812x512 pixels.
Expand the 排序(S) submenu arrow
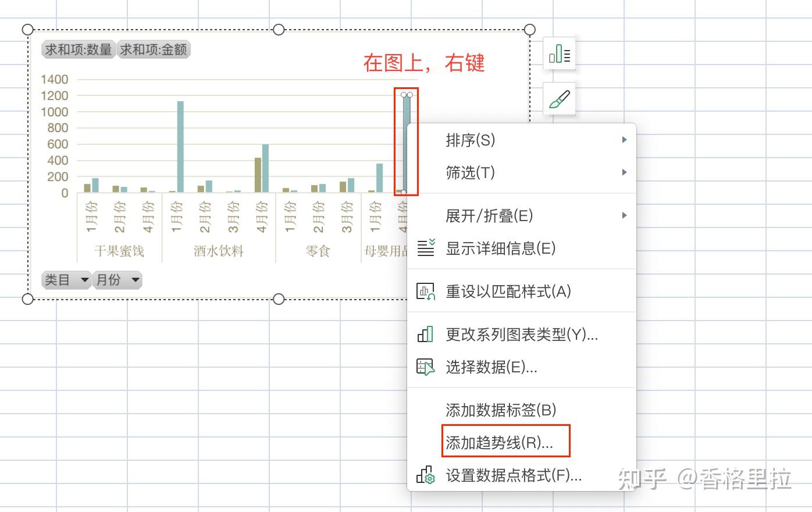[x=624, y=140]
